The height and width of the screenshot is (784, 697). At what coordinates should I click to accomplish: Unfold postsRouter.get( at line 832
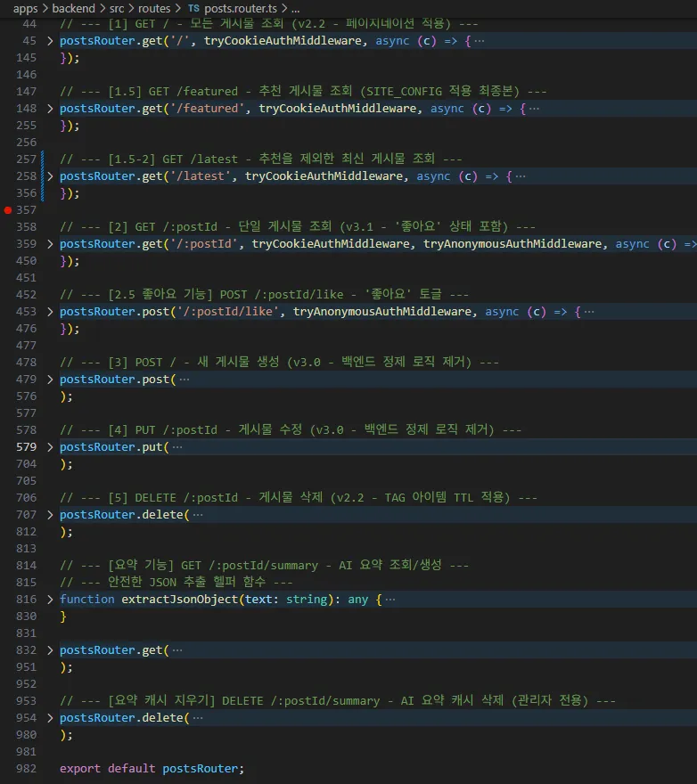pyautogui.click(x=50, y=650)
